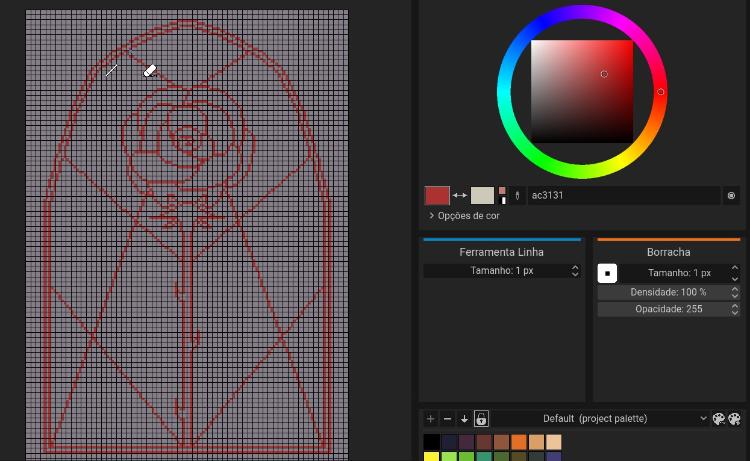
Task: Click the ac3131 hex color field
Action: pyautogui.click(x=620, y=196)
